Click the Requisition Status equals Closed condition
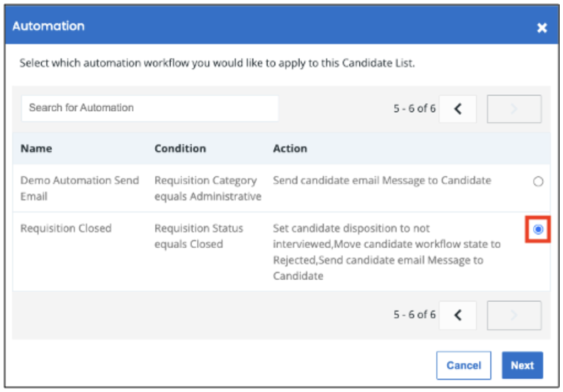Image resolution: width=563 pixels, height=392 pixels. (x=199, y=236)
